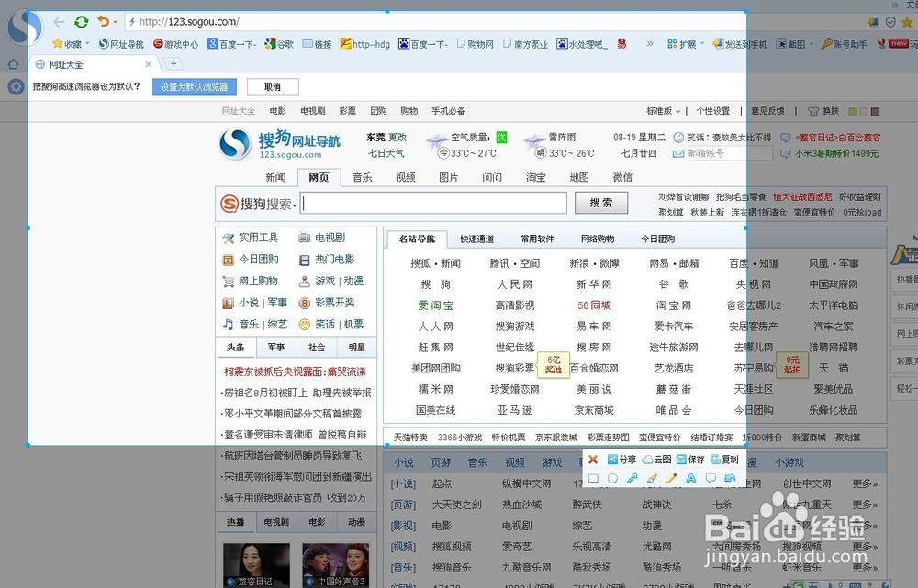Click the Sogou search input field
This screenshot has height=588, width=918.
[x=433, y=203]
